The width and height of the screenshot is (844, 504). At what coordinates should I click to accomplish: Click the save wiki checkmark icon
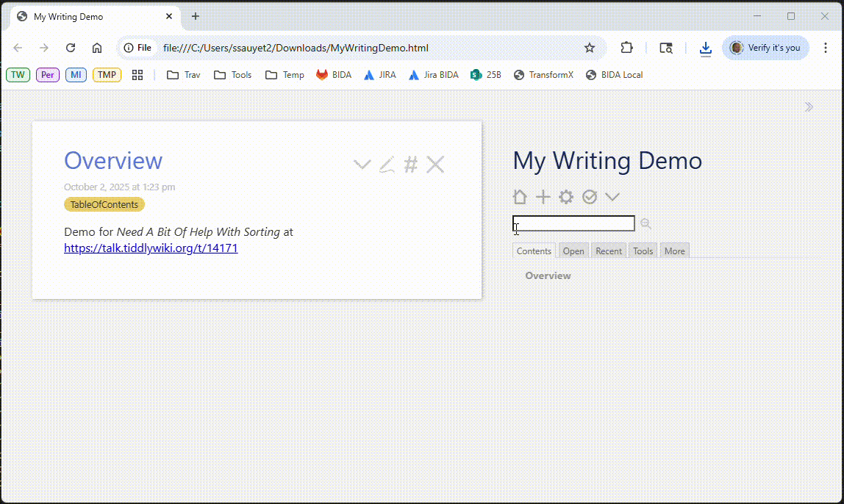coord(589,197)
